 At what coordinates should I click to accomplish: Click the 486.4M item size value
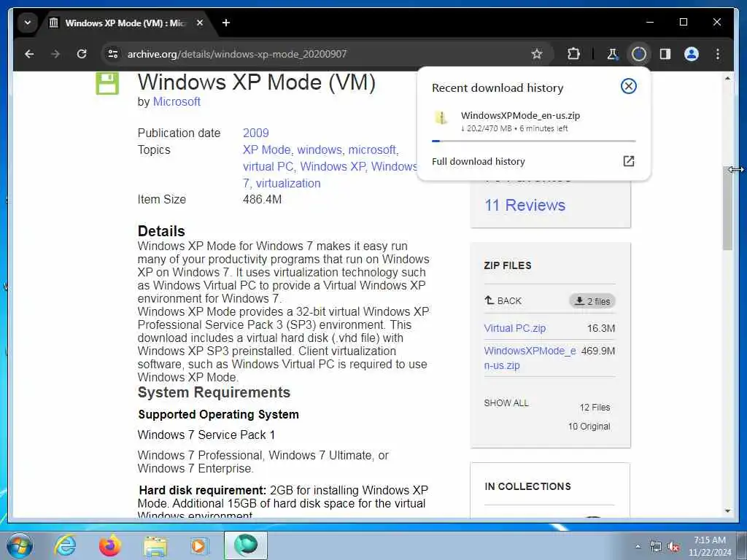262,200
